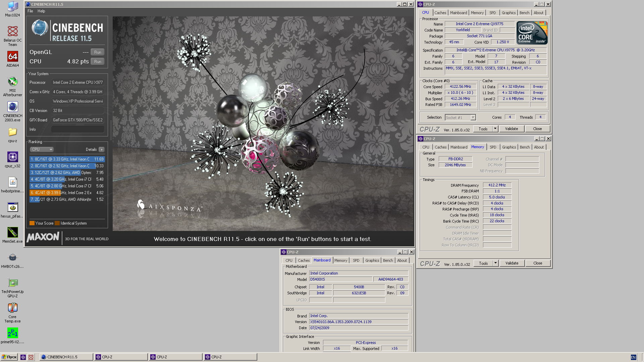The width and height of the screenshot is (644, 362).
Task: Expand ranking Details arrow button
Action: (102, 149)
